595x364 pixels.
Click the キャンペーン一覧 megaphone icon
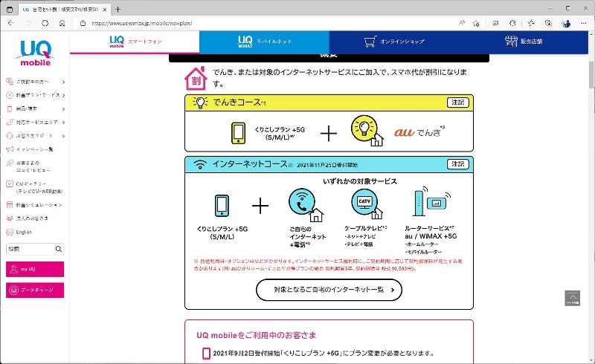[x=10, y=149]
